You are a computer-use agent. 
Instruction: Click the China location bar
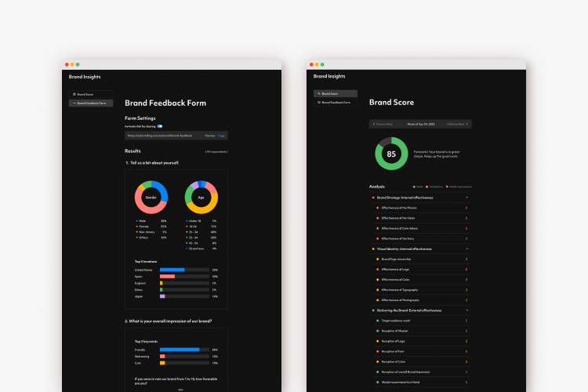pos(184,290)
